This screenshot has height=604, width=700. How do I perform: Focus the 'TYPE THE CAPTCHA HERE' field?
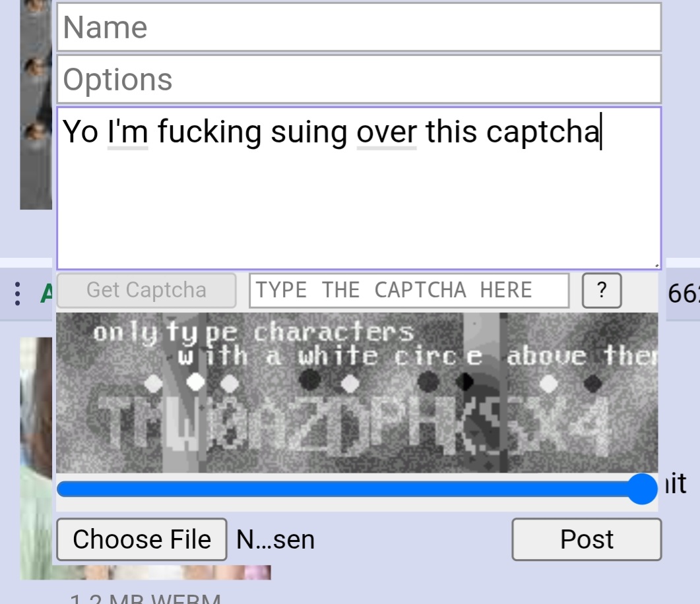(x=409, y=290)
